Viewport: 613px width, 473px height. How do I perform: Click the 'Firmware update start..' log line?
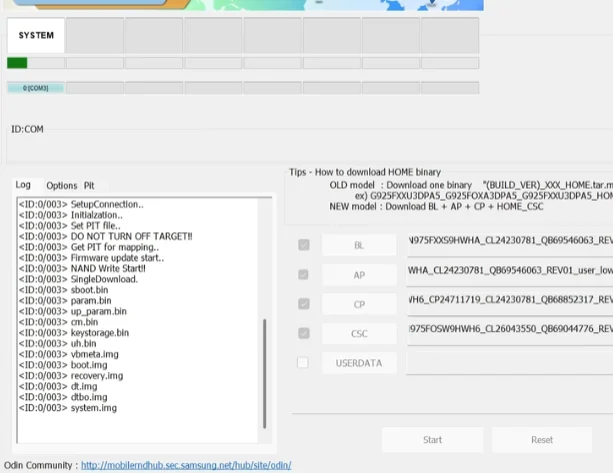pyautogui.click(x=91, y=258)
